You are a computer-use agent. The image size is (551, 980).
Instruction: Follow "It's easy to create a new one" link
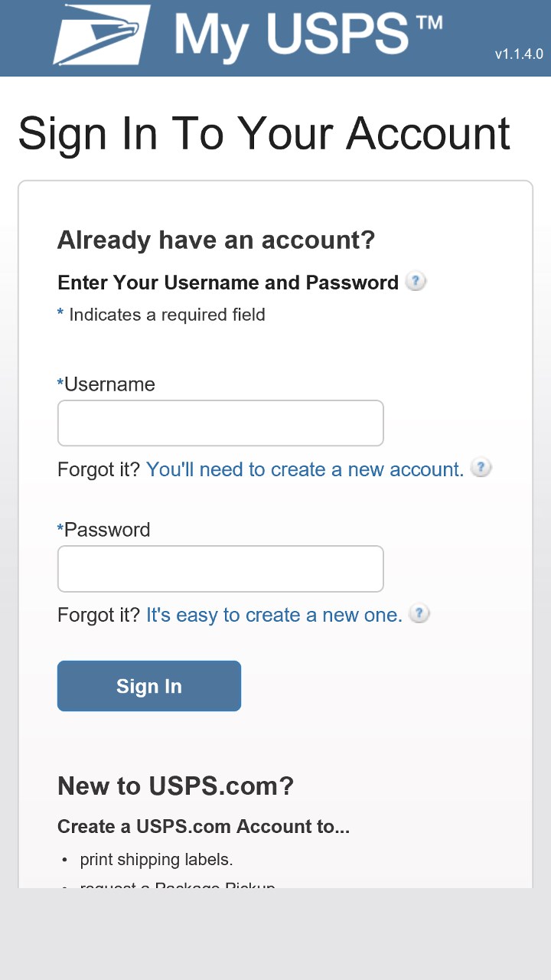pos(274,615)
